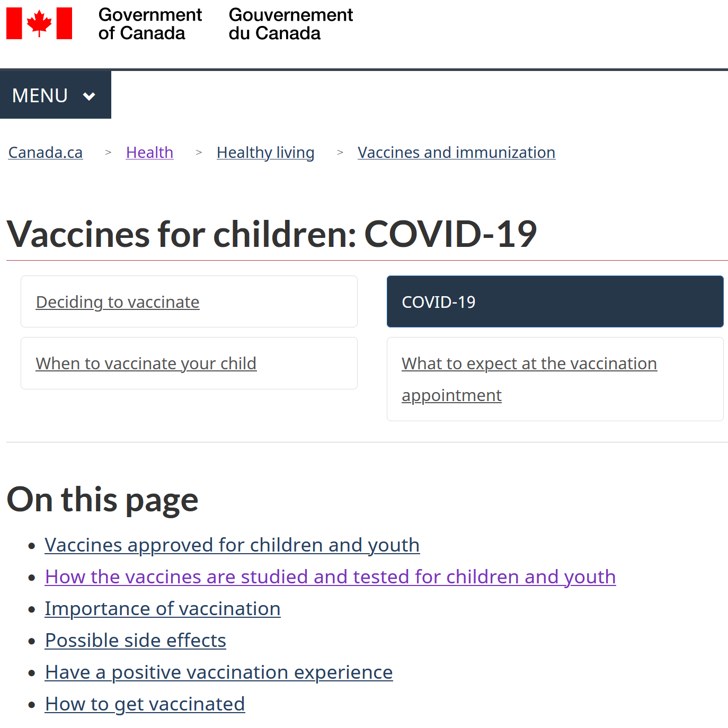Open When to vaccinate your child
The height and width of the screenshot is (728, 728).
click(189, 363)
